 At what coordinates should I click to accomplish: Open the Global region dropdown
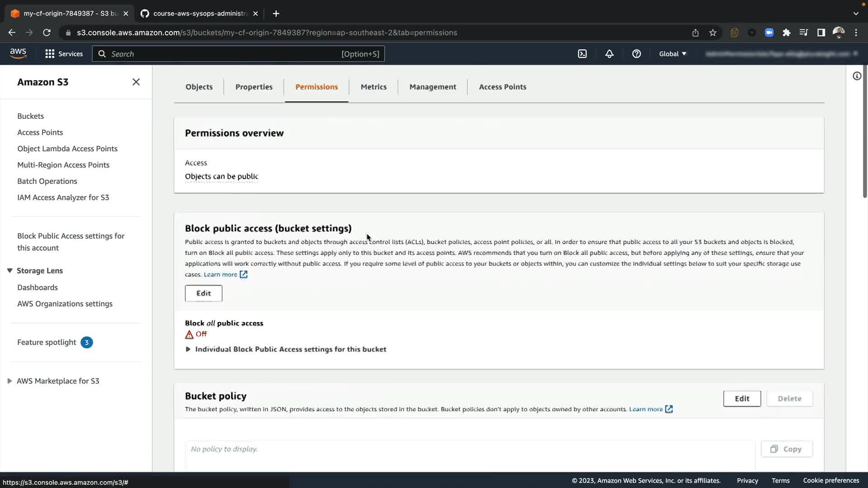(x=672, y=54)
